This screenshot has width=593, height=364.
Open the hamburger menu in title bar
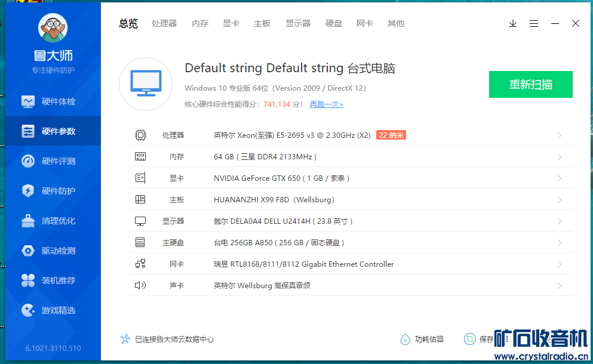(x=534, y=24)
